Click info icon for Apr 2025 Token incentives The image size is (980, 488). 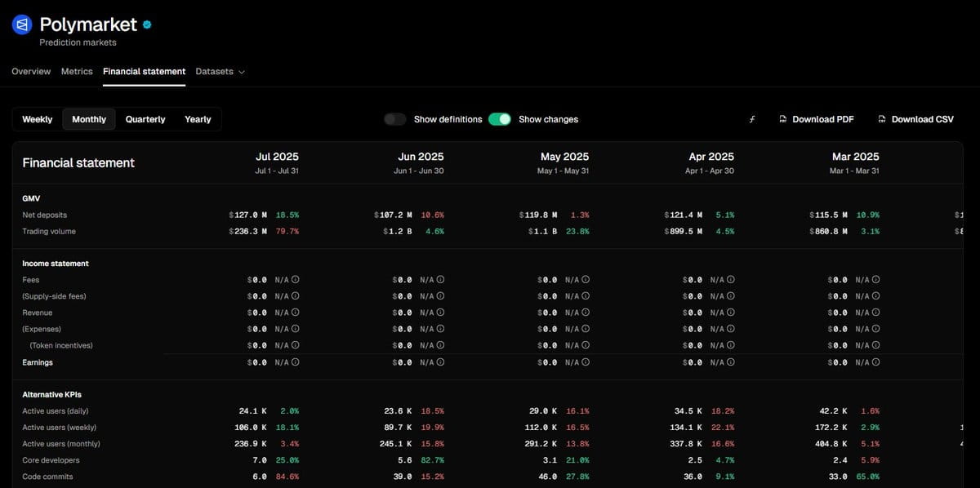pos(731,345)
